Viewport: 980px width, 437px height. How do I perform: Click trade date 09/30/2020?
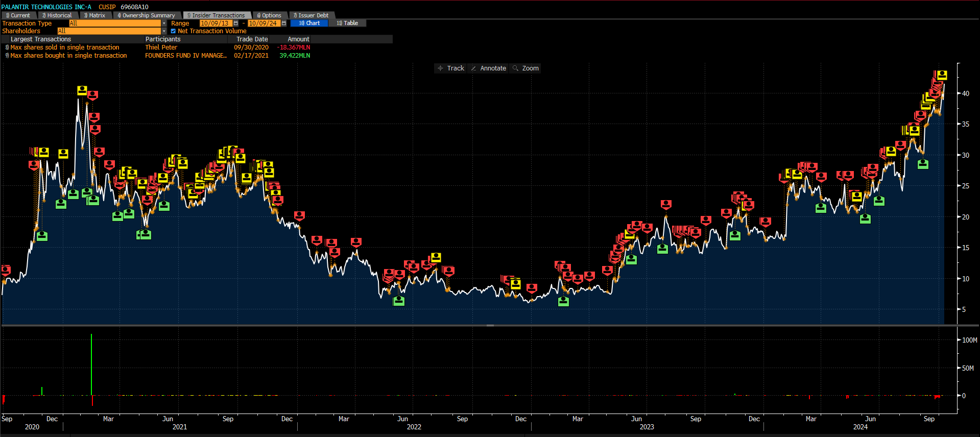click(x=251, y=47)
